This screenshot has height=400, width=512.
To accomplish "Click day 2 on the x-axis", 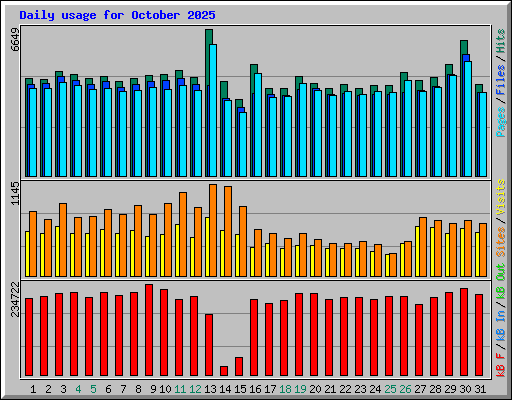I will tap(48, 389).
